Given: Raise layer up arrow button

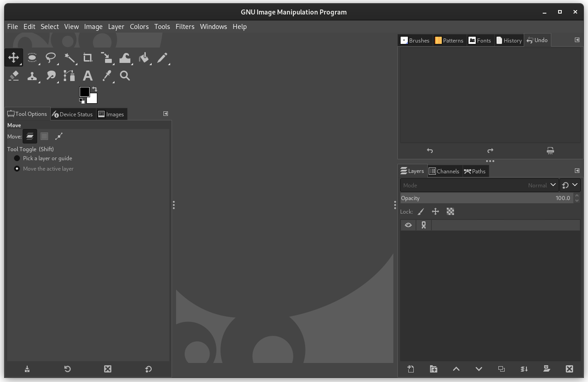Looking at the screenshot, I should [456, 369].
